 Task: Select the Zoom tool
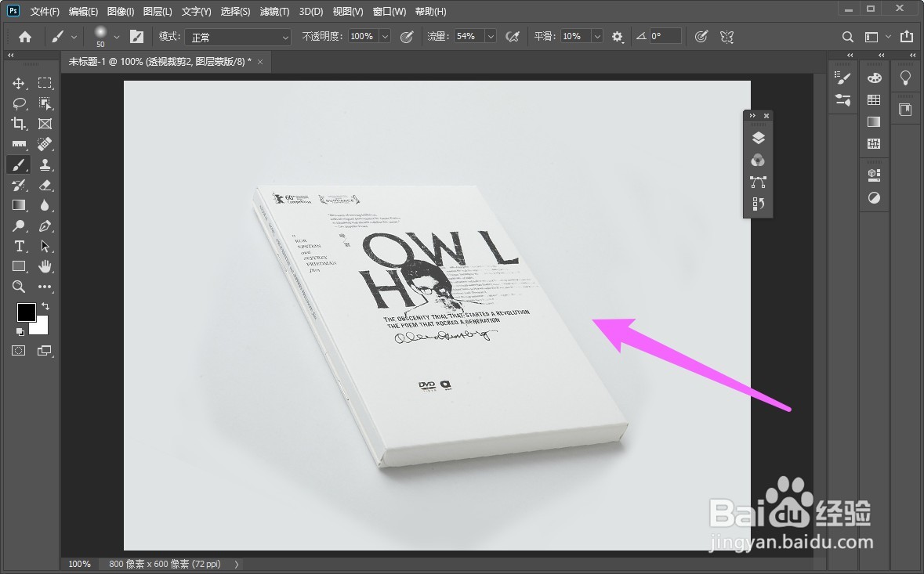click(19, 287)
